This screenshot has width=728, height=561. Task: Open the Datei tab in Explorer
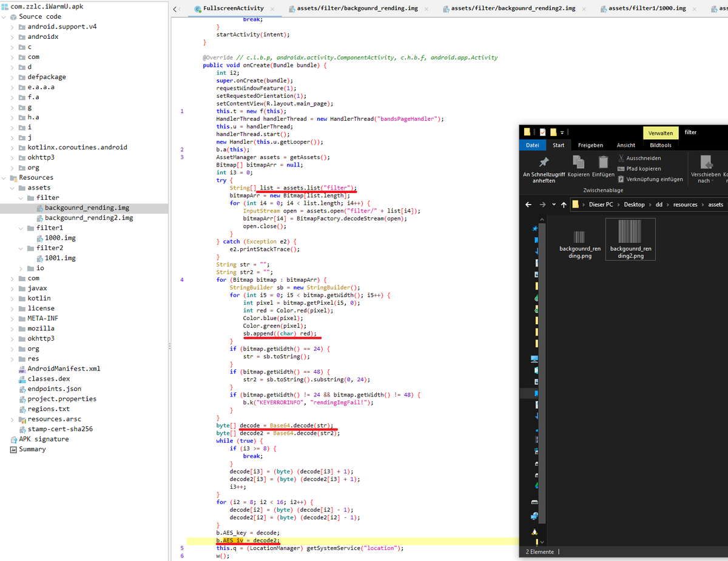click(532, 145)
